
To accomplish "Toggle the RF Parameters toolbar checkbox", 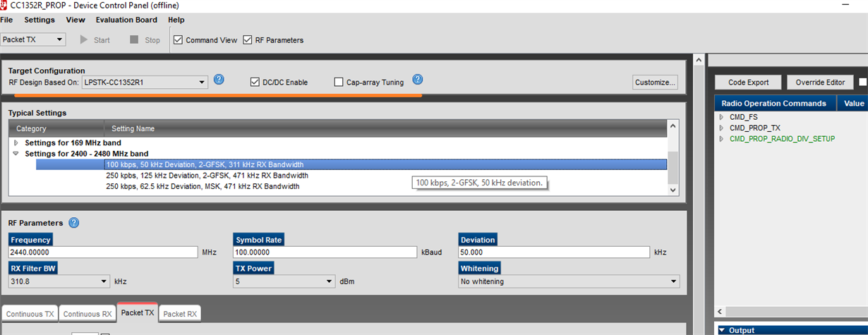I will coord(248,39).
